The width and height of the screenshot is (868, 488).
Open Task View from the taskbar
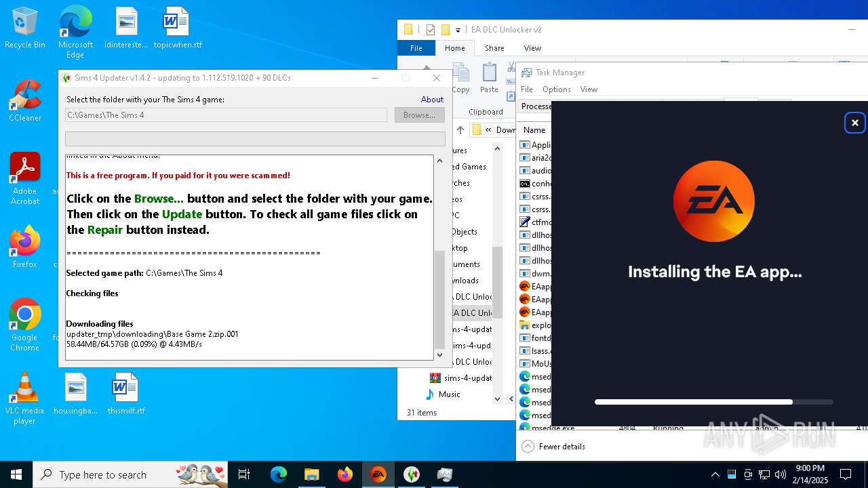click(x=244, y=474)
